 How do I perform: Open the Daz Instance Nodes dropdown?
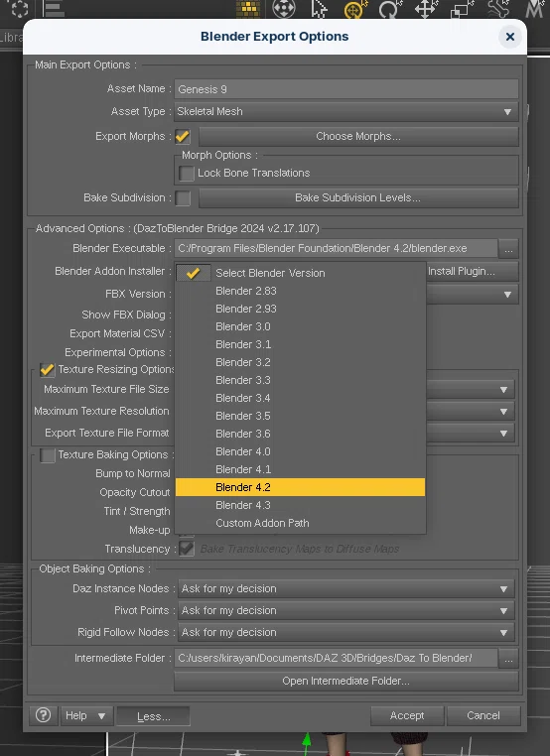(x=345, y=588)
